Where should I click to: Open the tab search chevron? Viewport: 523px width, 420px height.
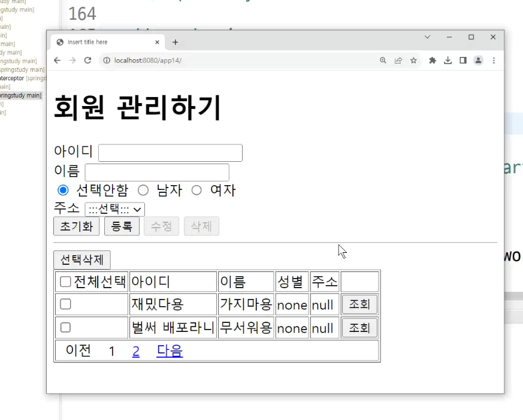click(x=427, y=37)
